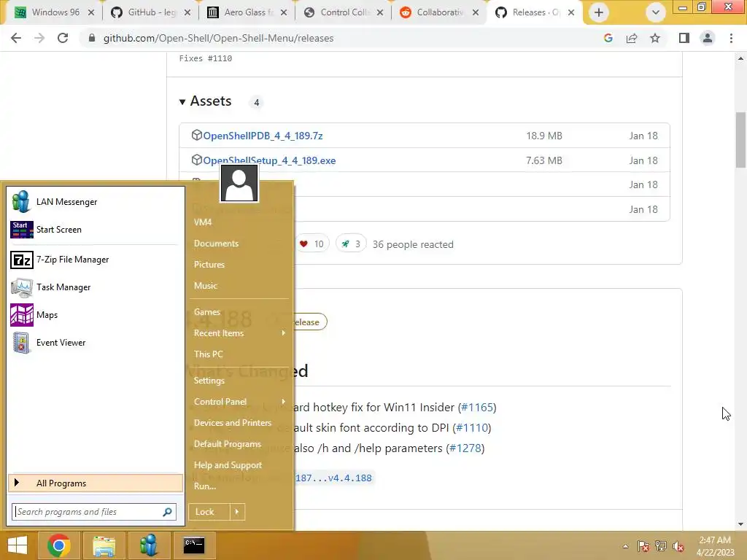
Task: Share this page icon
Action: tap(632, 38)
